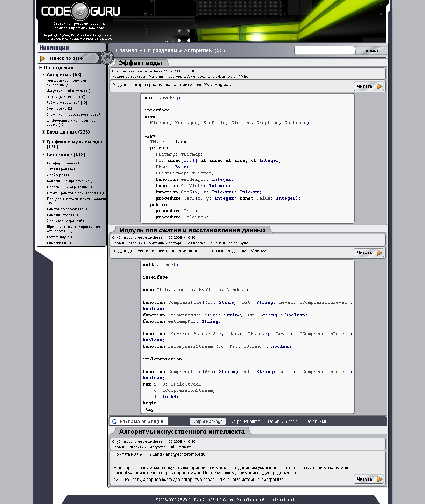Open the Эффект воды article title
The image size is (425, 504).
tap(140, 63)
